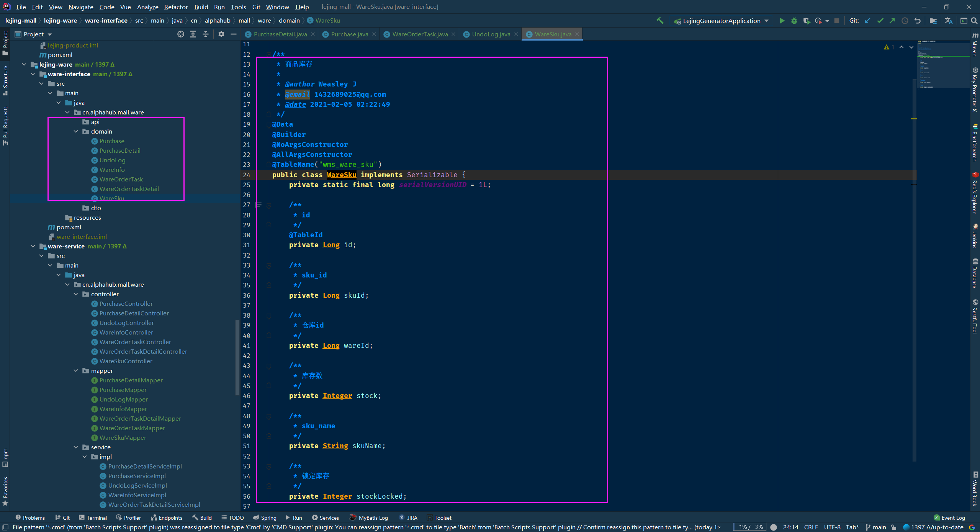Open the Problems tool window
Viewport: 980px width, 532px height.
[30, 517]
